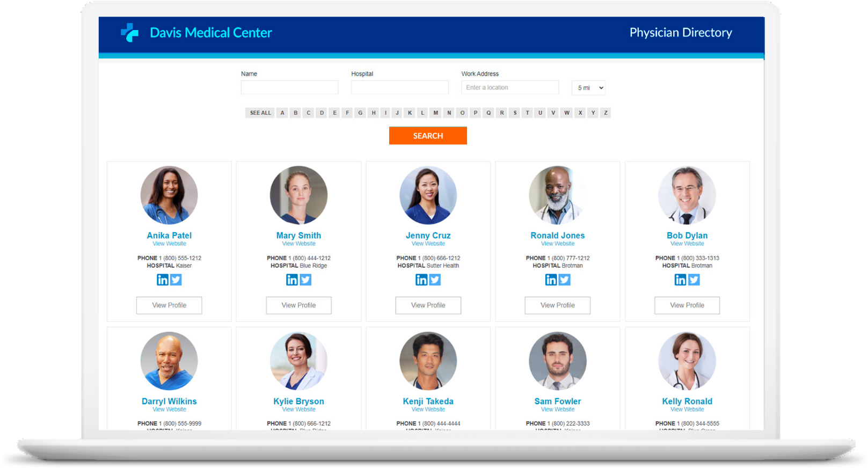
Task: Filter physicians by letter S
Action: coord(515,113)
